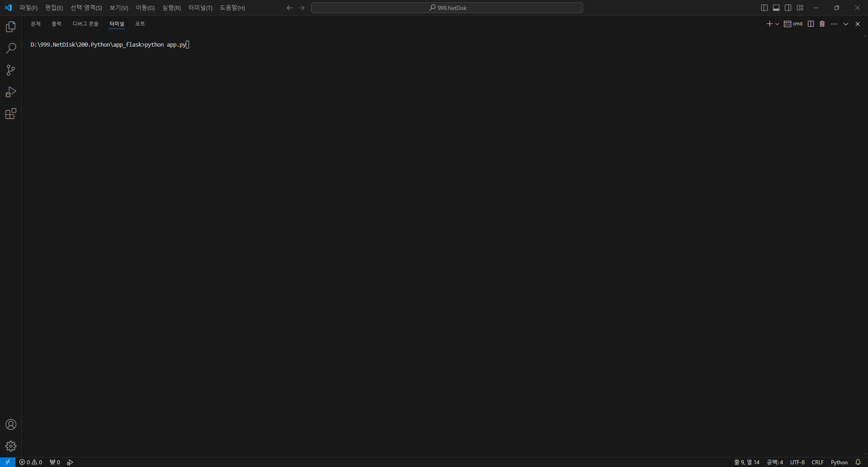Switch to the 포트 tab

pos(140,24)
